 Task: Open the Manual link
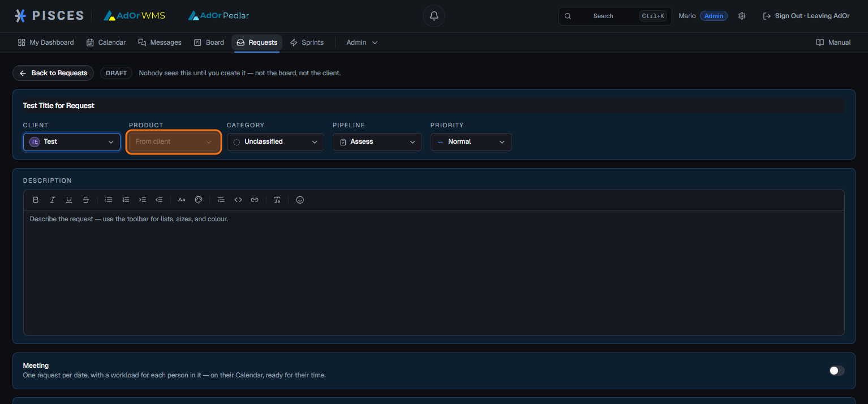(x=833, y=42)
